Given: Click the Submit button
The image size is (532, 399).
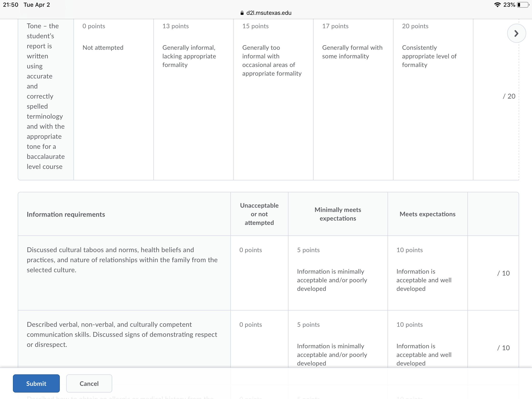Looking at the screenshot, I should [36, 383].
